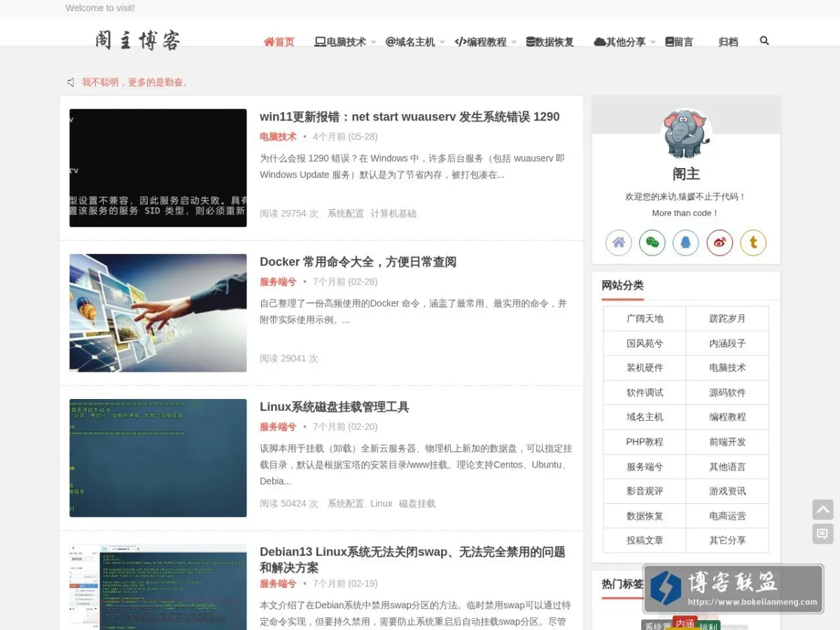Select 前端开发 category

coord(727,442)
